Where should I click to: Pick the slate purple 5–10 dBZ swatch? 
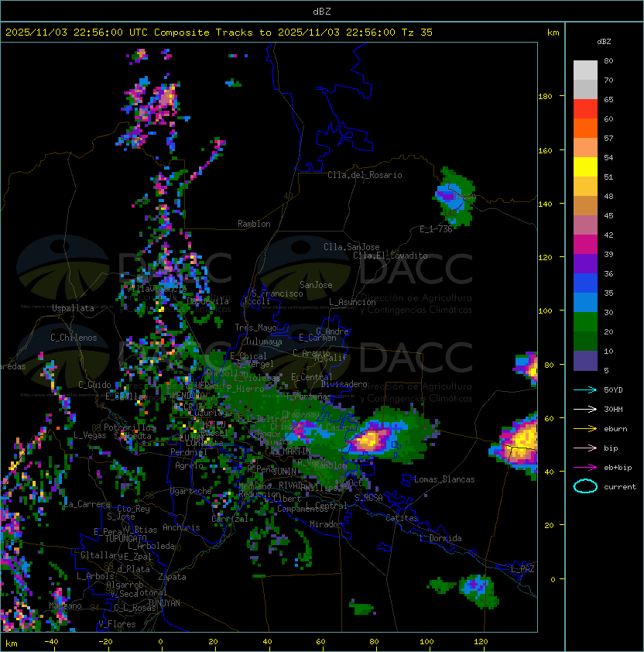pos(585,361)
